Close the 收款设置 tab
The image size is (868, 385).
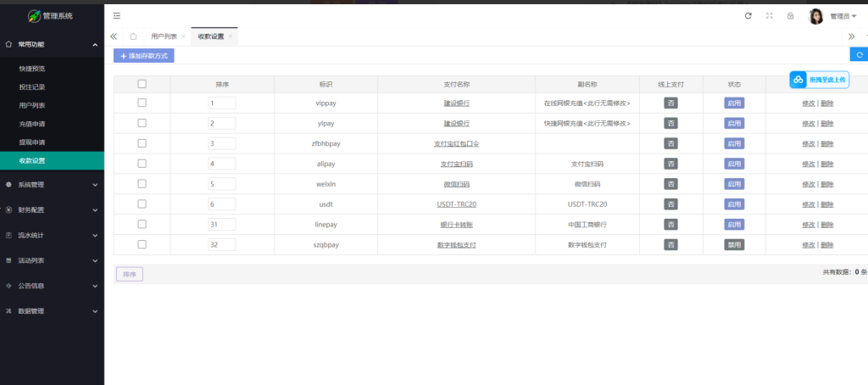point(231,36)
